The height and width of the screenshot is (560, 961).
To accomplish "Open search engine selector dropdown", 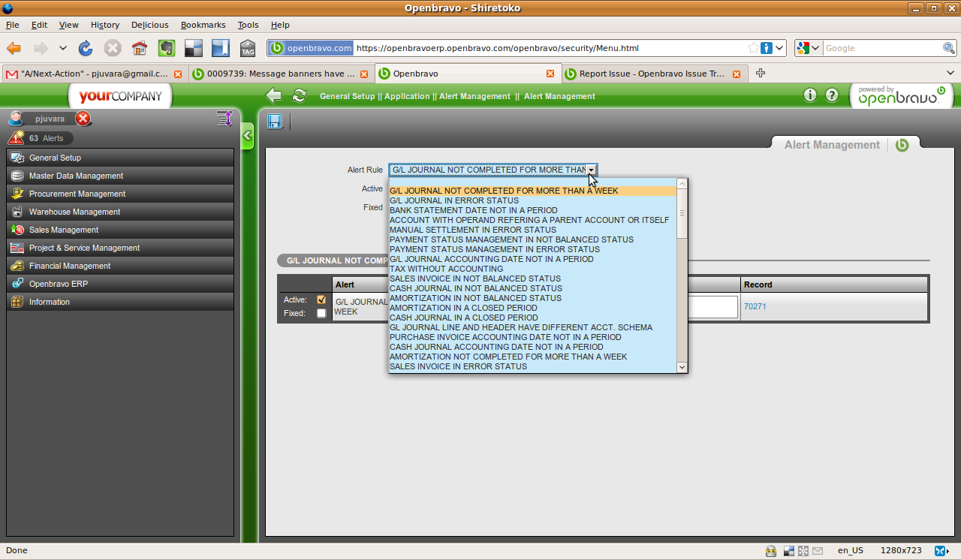I will [809, 48].
